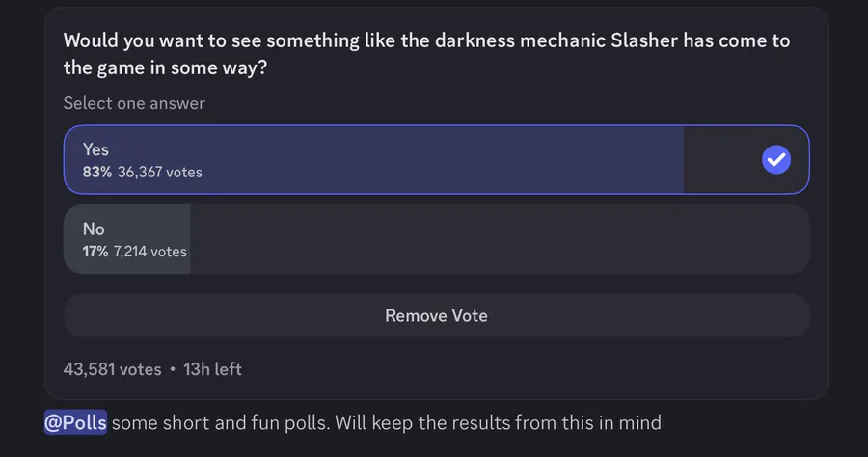
Task: Click the "7,214 votes" count
Action: pos(150,252)
